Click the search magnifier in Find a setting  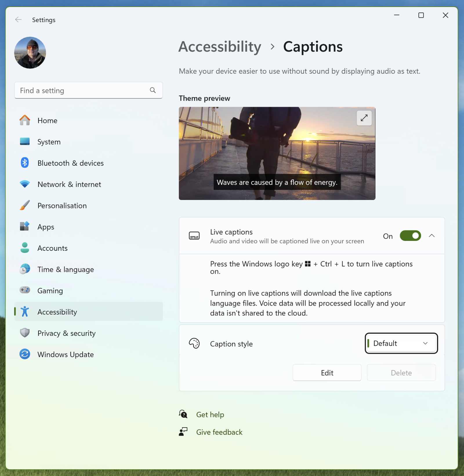pos(153,90)
